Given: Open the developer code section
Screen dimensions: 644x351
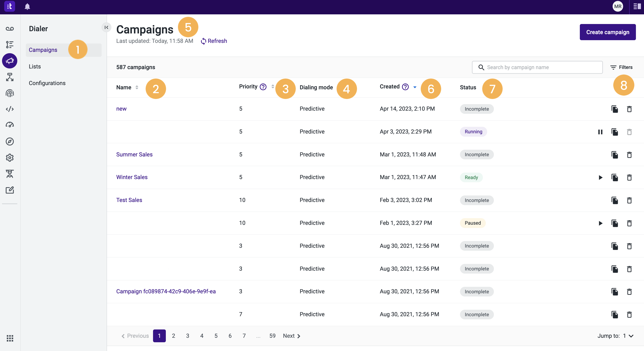Looking at the screenshot, I should [9, 109].
